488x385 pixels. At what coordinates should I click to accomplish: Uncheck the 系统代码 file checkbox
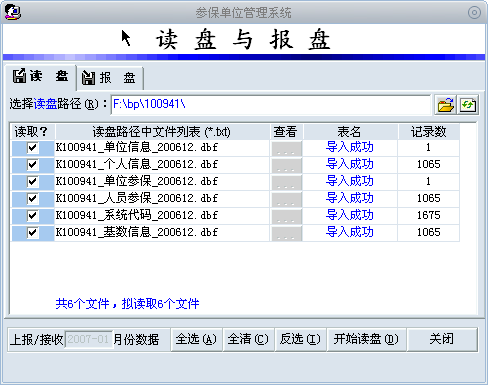(x=33, y=216)
